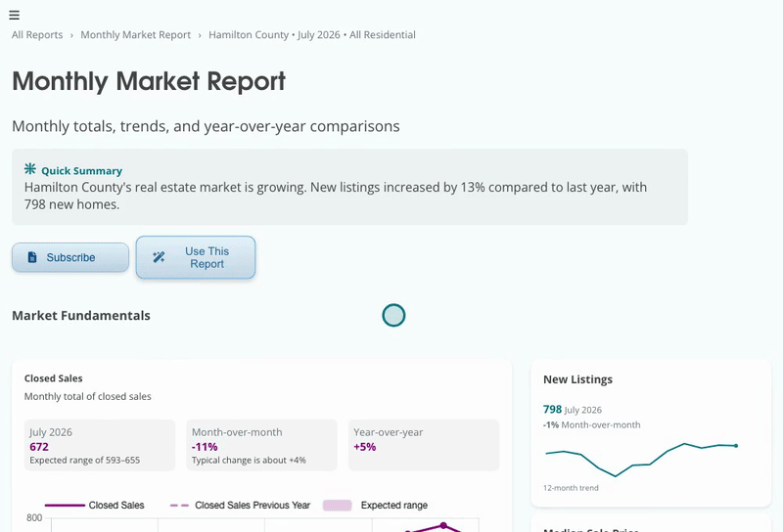Click the magic wand icon
This screenshot has width=783, height=532.
click(159, 257)
